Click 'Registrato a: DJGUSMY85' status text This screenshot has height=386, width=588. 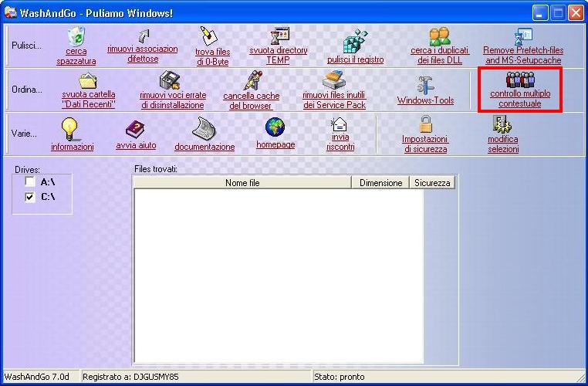pos(130,377)
